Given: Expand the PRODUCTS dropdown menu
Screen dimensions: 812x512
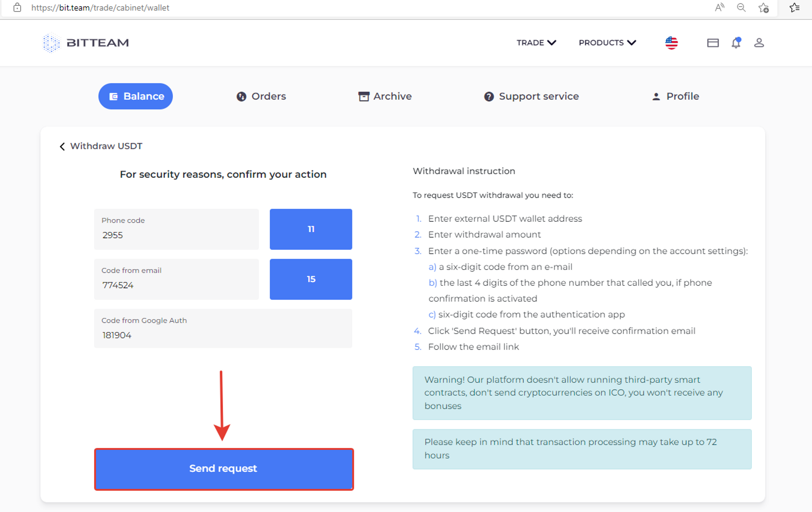Looking at the screenshot, I should pyautogui.click(x=607, y=43).
